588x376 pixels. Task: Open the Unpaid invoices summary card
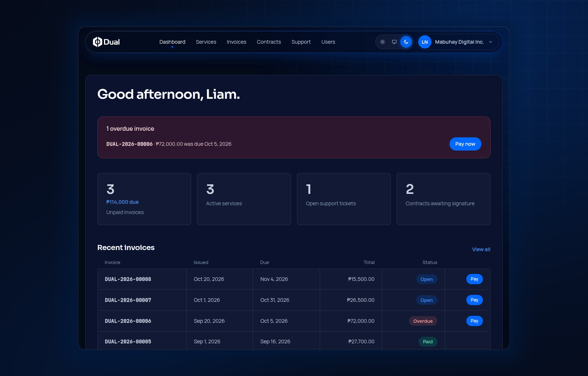(144, 199)
